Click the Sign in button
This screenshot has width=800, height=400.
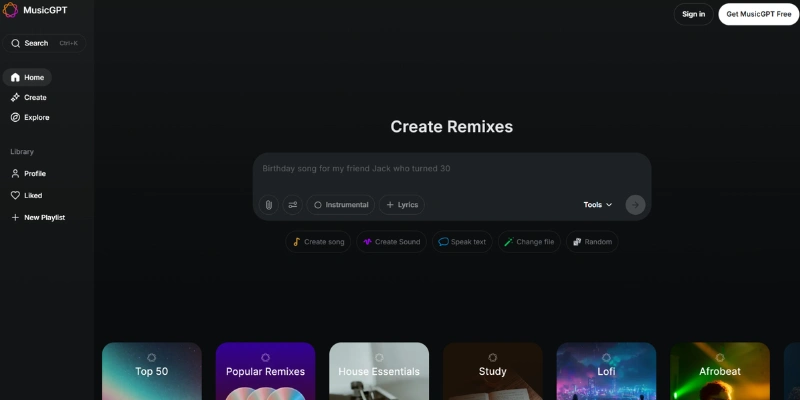pyautogui.click(x=693, y=14)
